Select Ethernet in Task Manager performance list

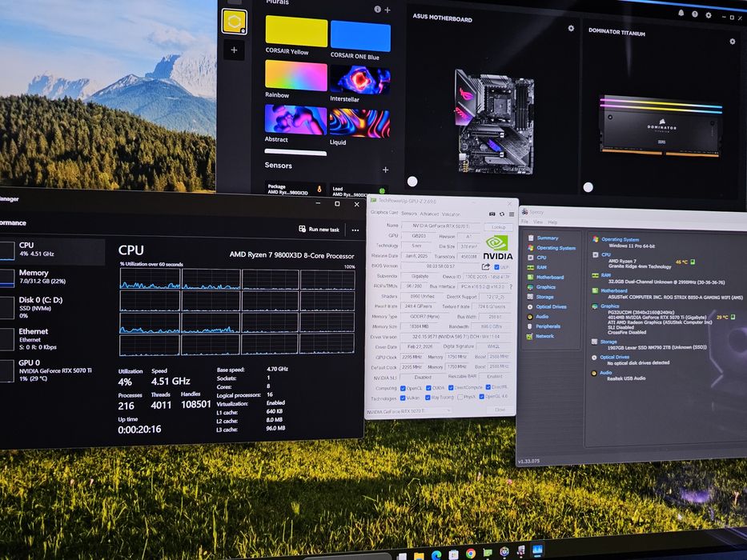pyautogui.click(x=52, y=338)
